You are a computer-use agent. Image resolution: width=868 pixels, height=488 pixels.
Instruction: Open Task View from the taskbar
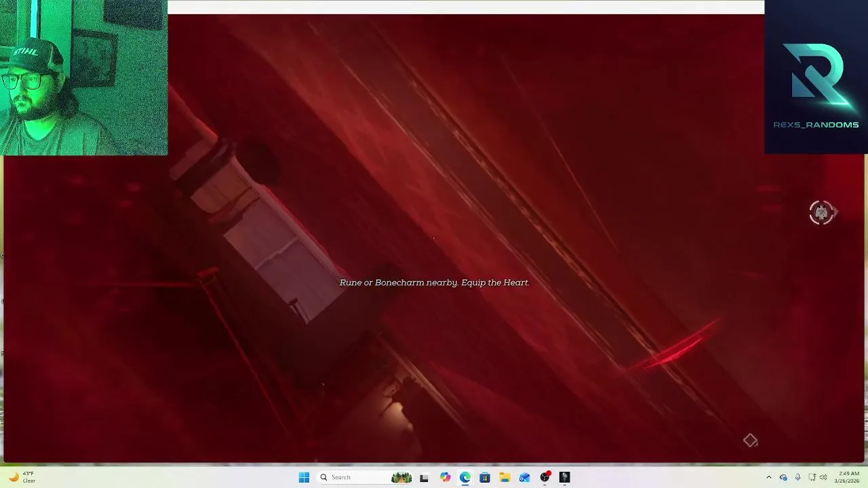pos(424,477)
